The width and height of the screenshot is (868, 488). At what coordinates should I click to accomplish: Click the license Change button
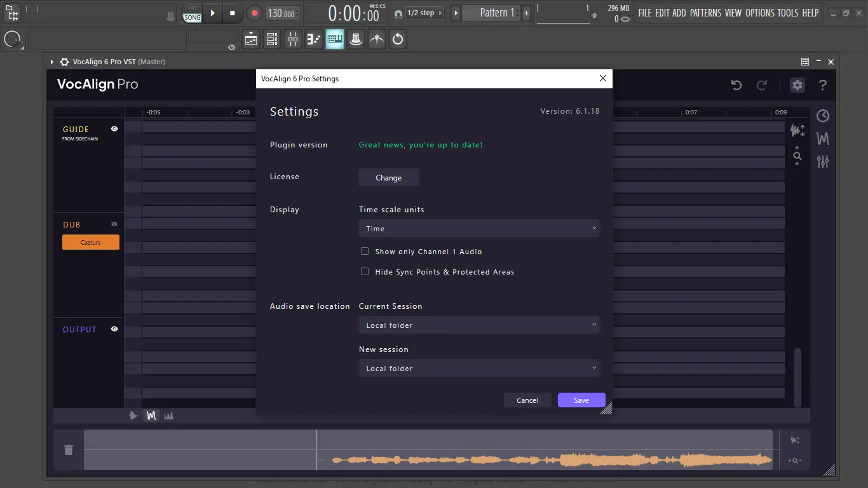[x=388, y=178]
